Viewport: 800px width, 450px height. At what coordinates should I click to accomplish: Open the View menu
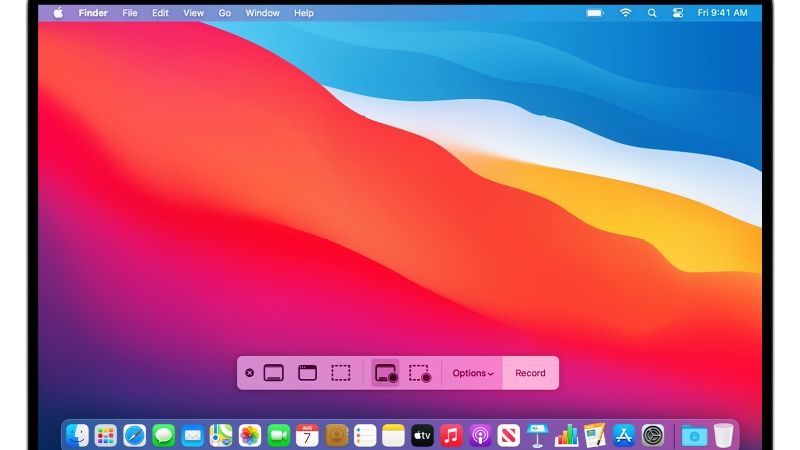(x=193, y=13)
